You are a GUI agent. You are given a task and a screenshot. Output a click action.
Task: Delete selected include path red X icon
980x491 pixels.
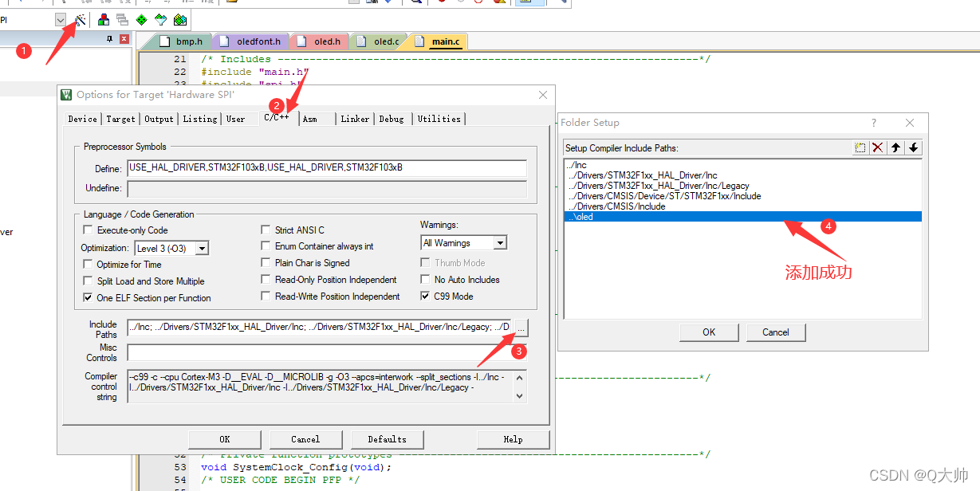[877, 147]
